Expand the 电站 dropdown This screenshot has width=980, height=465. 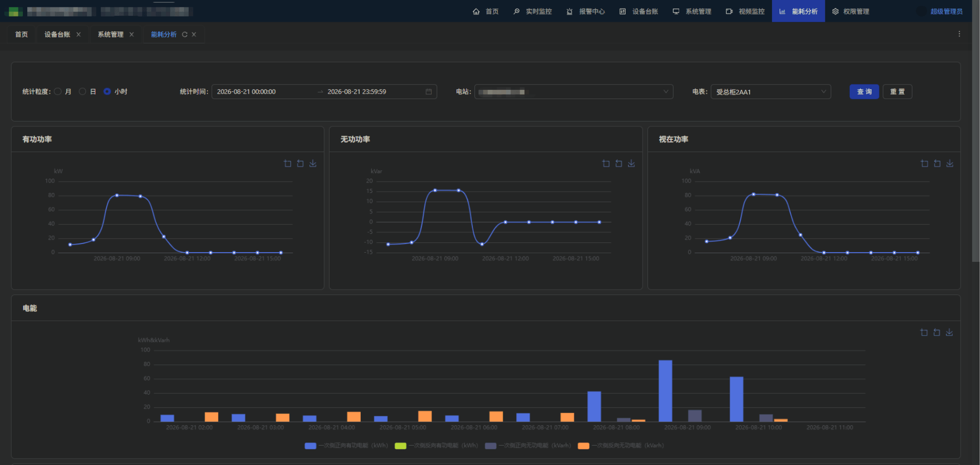click(x=574, y=92)
